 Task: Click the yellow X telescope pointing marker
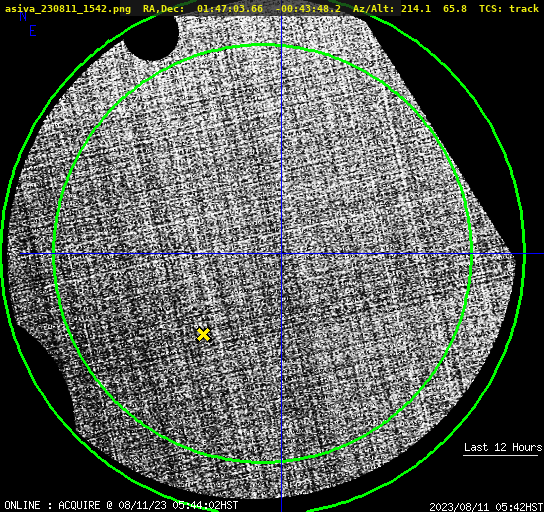(x=203, y=335)
